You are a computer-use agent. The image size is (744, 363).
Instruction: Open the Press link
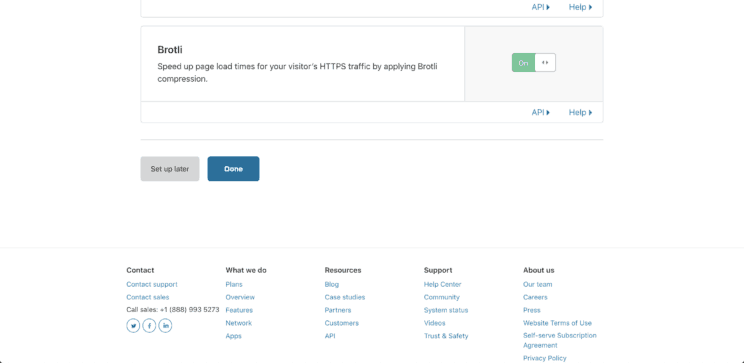point(532,310)
